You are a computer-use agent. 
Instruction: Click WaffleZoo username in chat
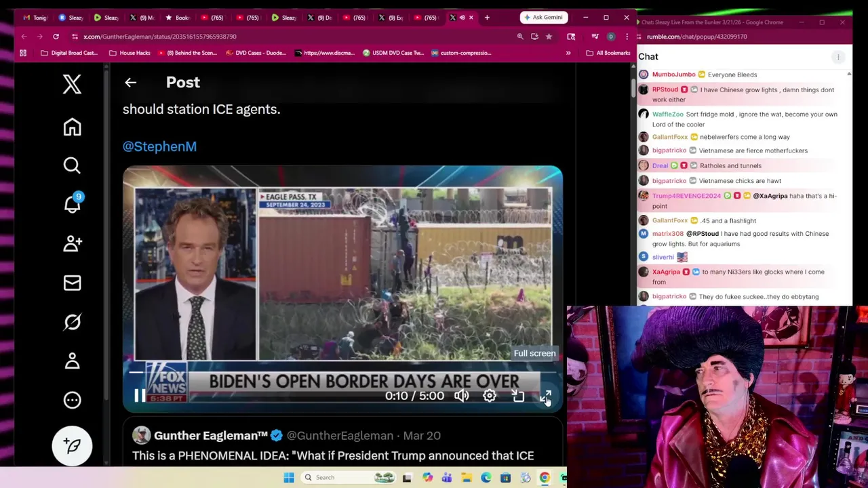pos(668,115)
